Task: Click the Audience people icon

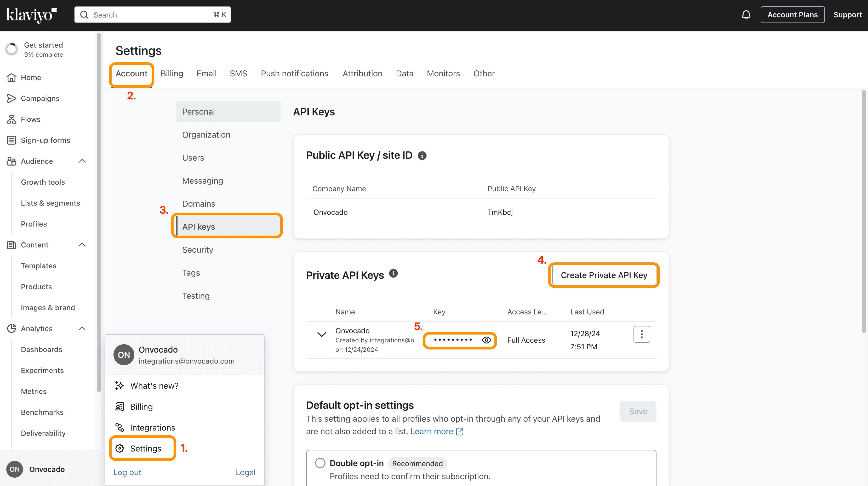Action: 12,161
